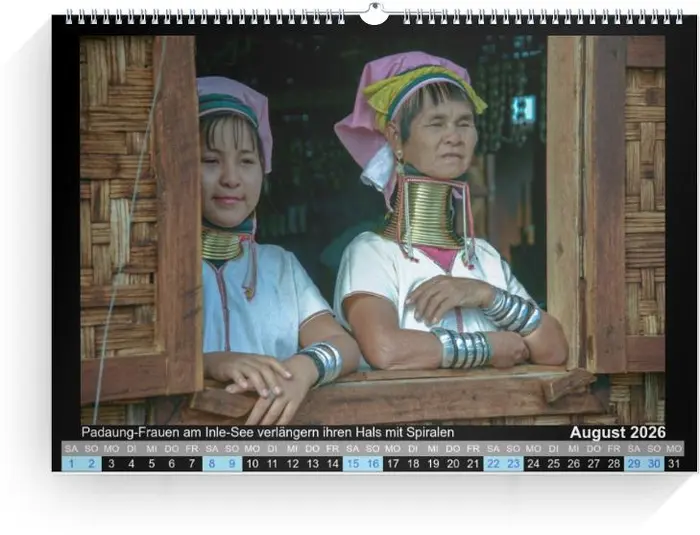This screenshot has height=535, width=700.
Task: Select day 5 in the calendar row
Action: tap(152, 464)
